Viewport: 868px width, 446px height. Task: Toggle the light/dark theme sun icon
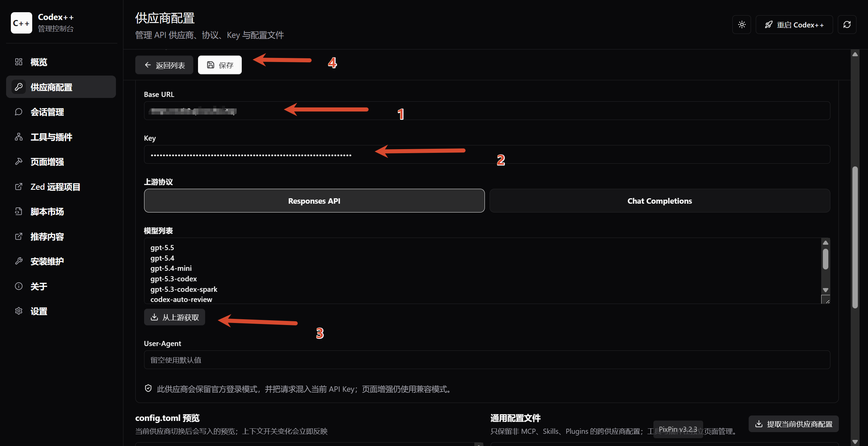pos(742,25)
